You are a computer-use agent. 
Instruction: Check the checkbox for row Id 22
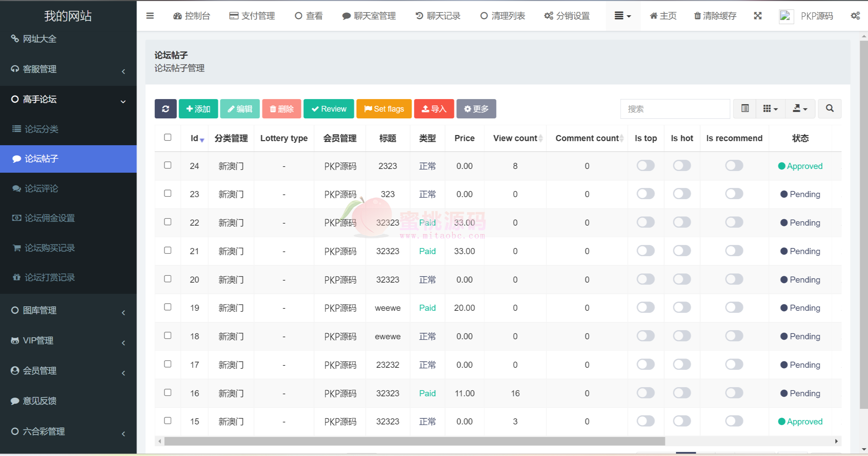coord(168,222)
